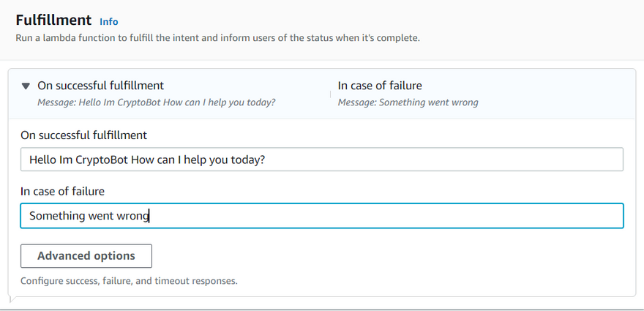Image resolution: width=644 pixels, height=311 pixels.
Task: Click the 'Run a lambda function' description text
Action: click(217, 37)
